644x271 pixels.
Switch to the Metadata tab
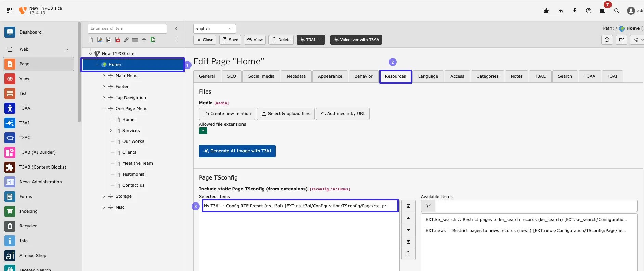[296, 76]
